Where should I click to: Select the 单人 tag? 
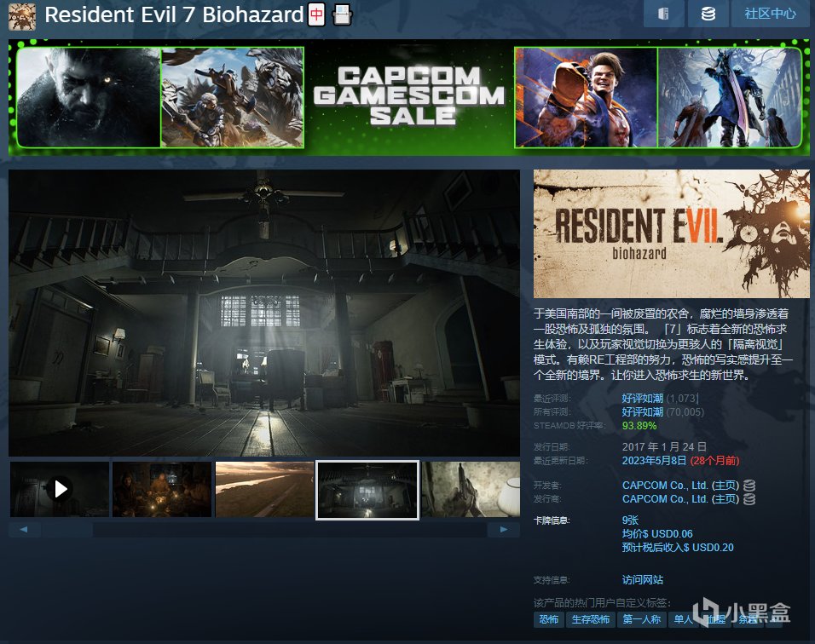pos(683,619)
